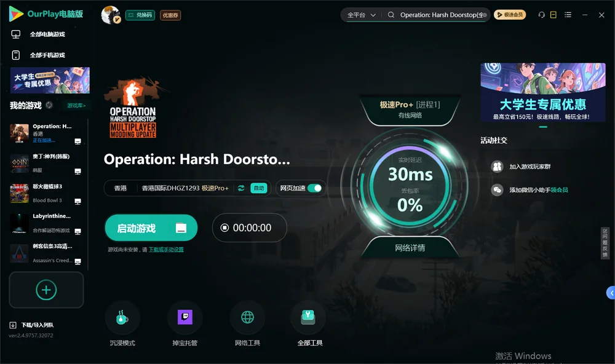Screen dimensions: 615x364
Task: Click the 极速会员 membership button
Action: pyautogui.click(x=510, y=15)
